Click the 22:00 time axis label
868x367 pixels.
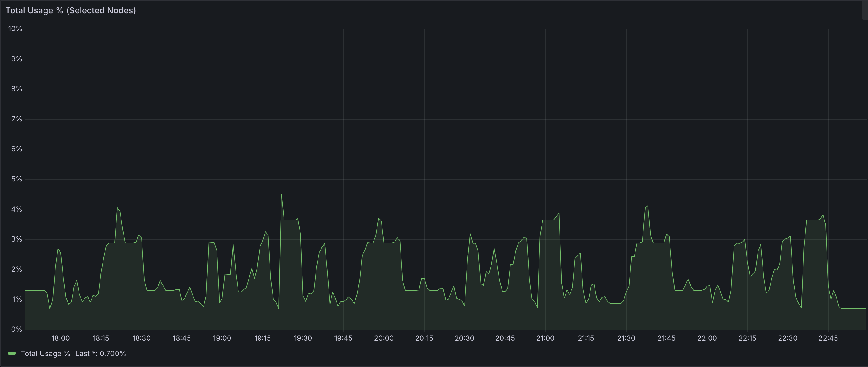tap(707, 338)
